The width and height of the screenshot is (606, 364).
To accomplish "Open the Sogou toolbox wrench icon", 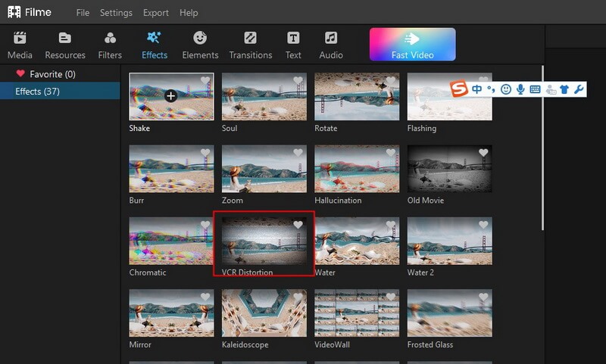I will coord(579,89).
